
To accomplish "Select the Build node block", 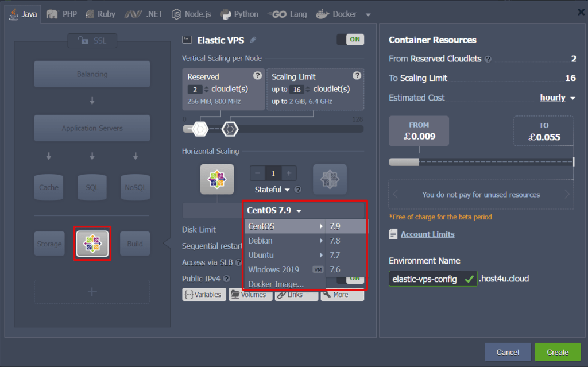I will tap(135, 244).
